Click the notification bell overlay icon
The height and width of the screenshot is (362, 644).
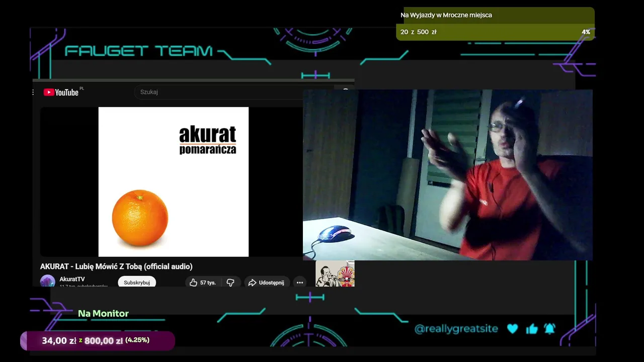click(x=549, y=328)
